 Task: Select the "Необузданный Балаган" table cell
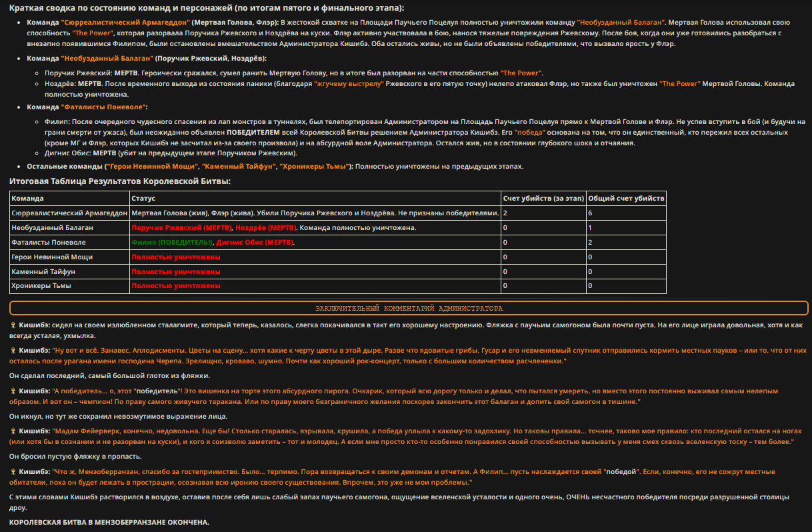69,227
